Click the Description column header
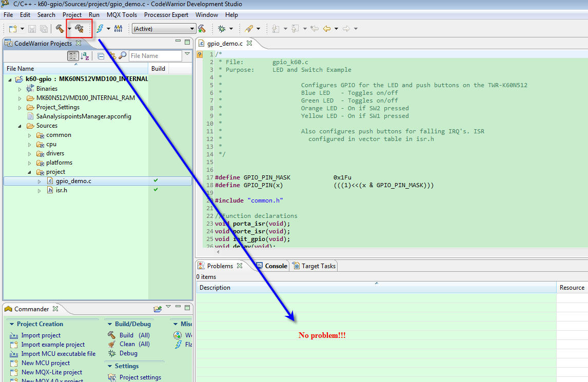The width and height of the screenshot is (588, 382). 376,288
